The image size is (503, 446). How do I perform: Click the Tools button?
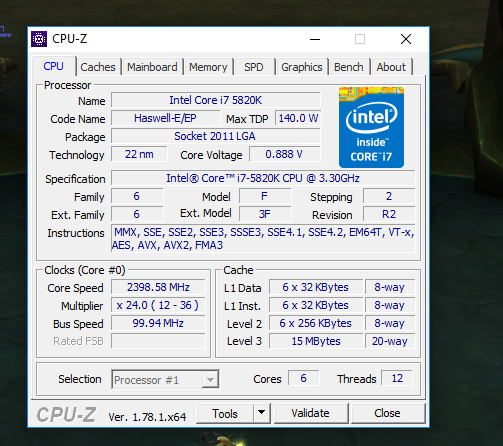(x=225, y=414)
